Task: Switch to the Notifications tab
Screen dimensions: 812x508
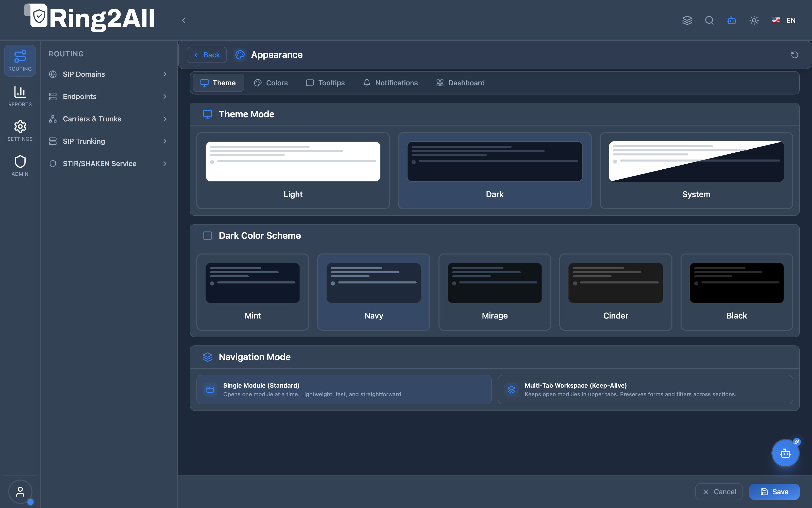Action: 391,83
